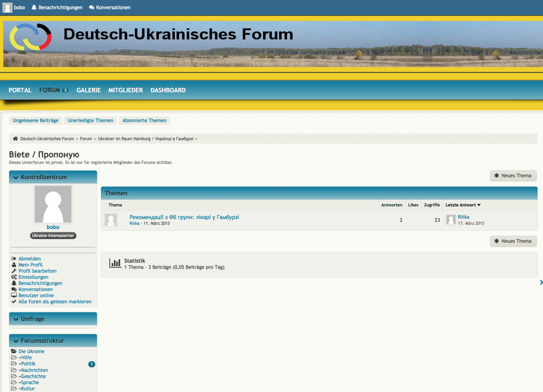Click the forum logo in the header
The image size is (543, 392).
31,37
